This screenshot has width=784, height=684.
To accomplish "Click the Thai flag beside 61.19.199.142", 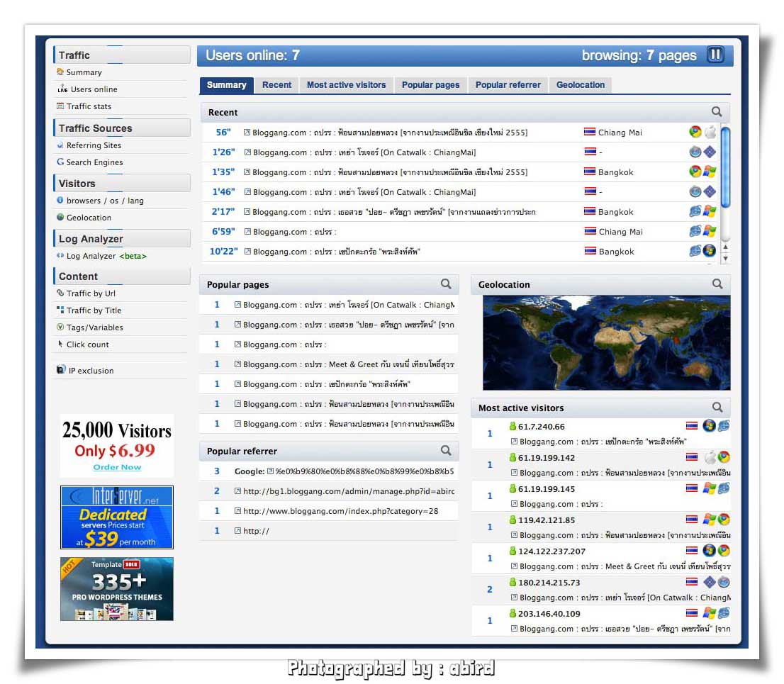I will [x=692, y=457].
